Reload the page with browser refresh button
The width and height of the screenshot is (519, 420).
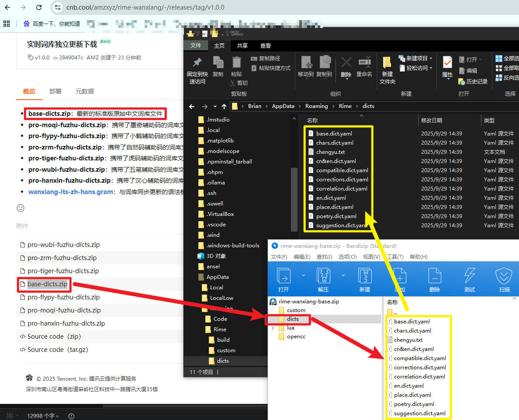[39, 7]
